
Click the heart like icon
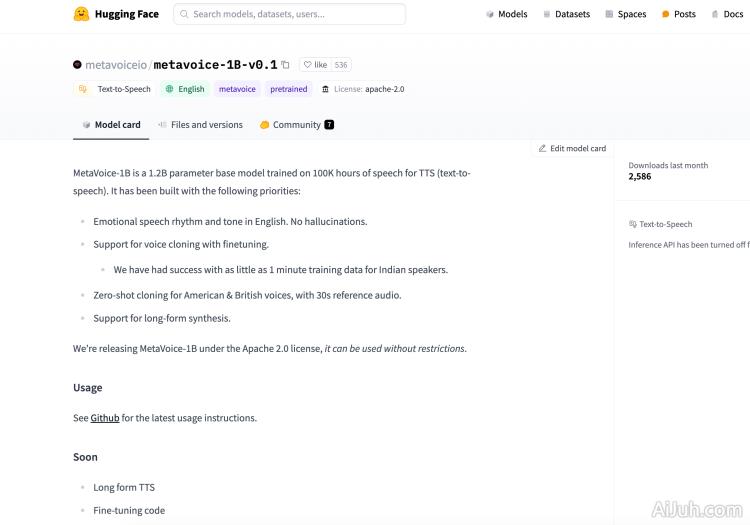(307, 65)
